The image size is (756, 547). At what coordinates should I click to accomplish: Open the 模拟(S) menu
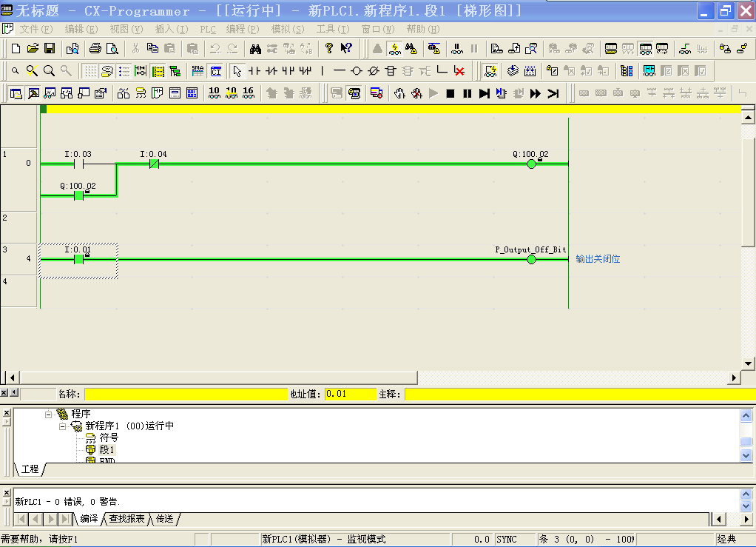coord(287,29)
